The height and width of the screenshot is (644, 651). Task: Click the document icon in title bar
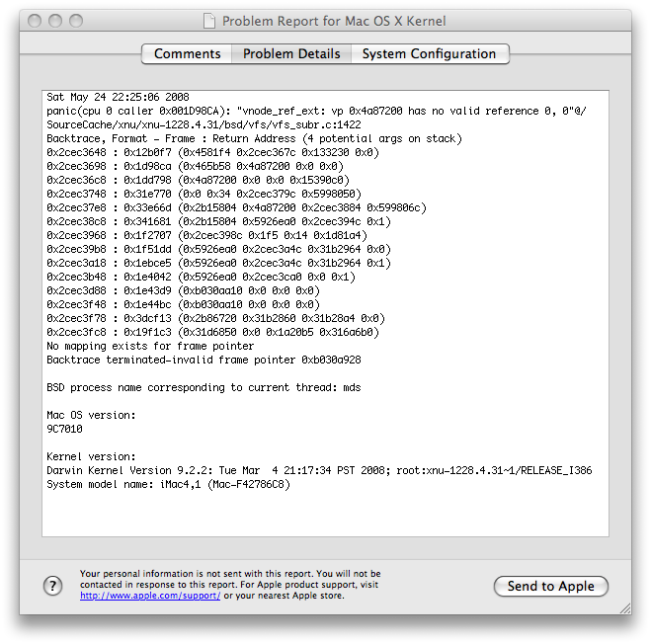209,21
